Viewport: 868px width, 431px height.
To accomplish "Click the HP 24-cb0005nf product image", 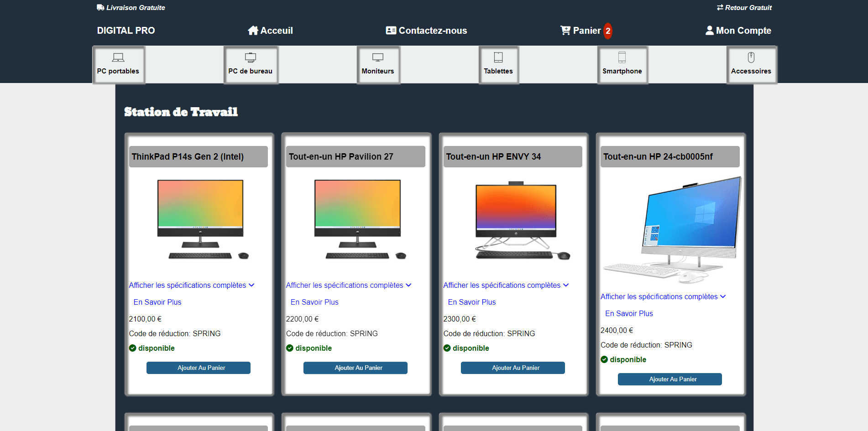I will coord(671,231).
